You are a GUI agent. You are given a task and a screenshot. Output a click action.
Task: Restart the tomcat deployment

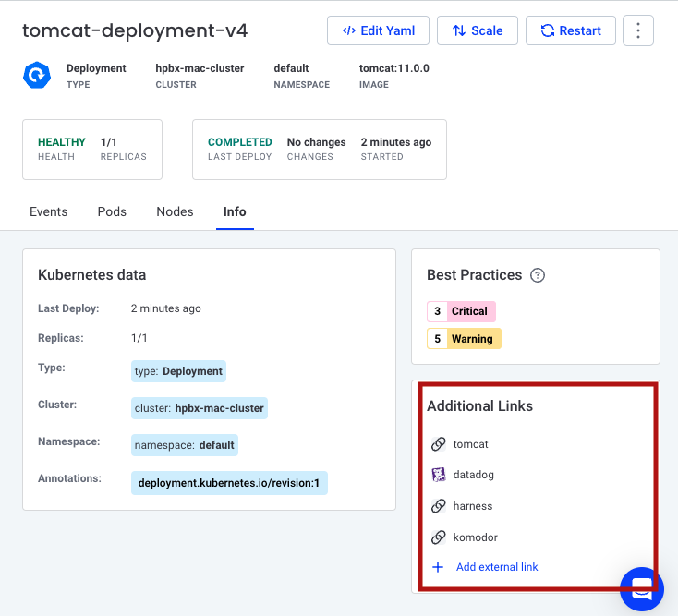[x=570, y=30]
